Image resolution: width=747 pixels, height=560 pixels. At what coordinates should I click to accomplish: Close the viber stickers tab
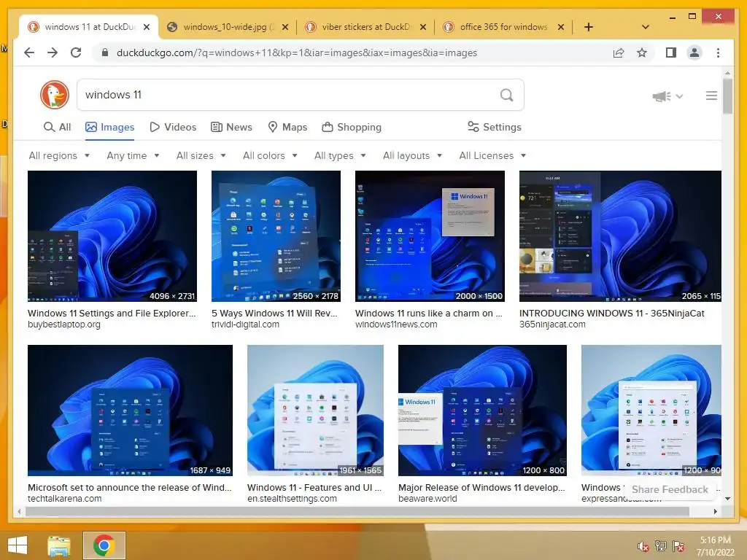pyautogui.click(x=423, y=27)
